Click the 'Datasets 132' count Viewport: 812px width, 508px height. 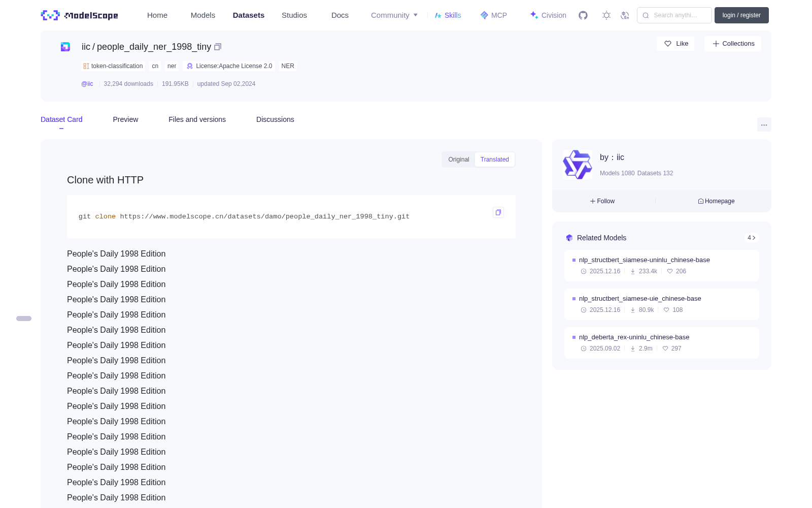pyautogui.click(x=655, y=173)
